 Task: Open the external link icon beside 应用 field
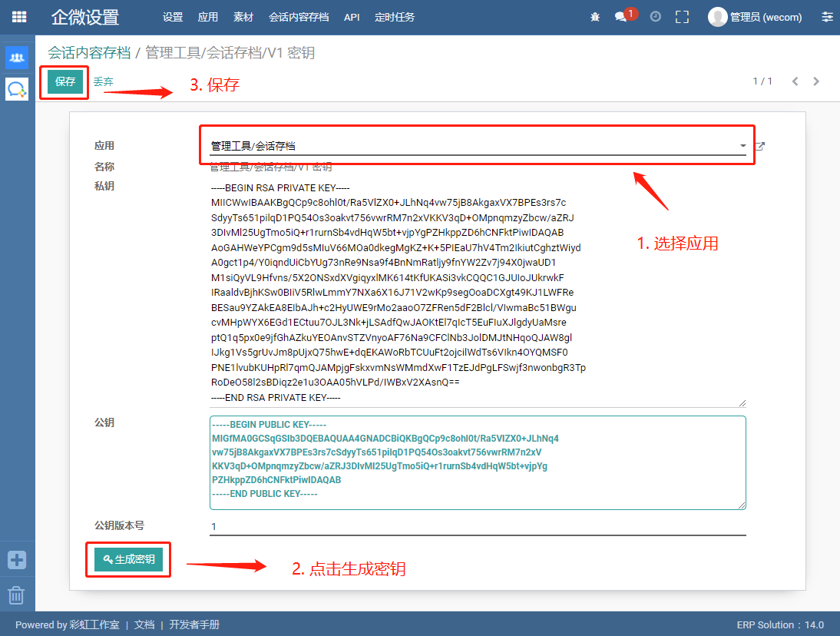pos(759,146)
